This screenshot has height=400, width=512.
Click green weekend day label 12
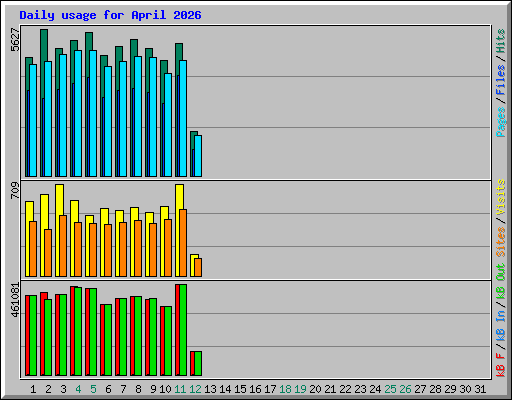coord(195,389)
